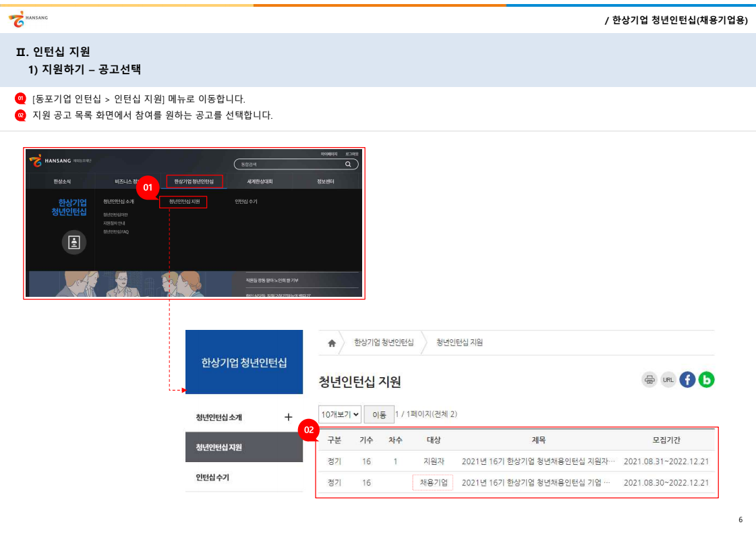Expand the 청년인턴십 소개 plus sign in sidebar
The image size is (756, 535).
(289, 417)
